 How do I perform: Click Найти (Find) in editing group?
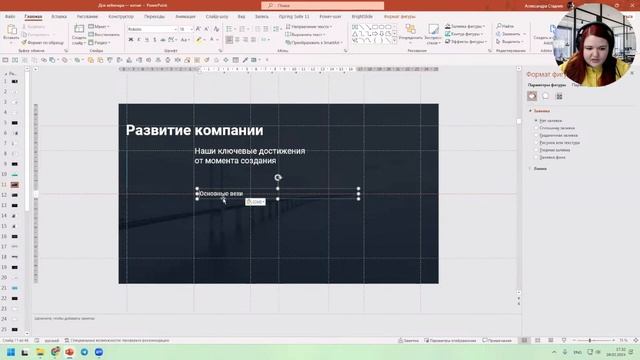pos(505,26)
